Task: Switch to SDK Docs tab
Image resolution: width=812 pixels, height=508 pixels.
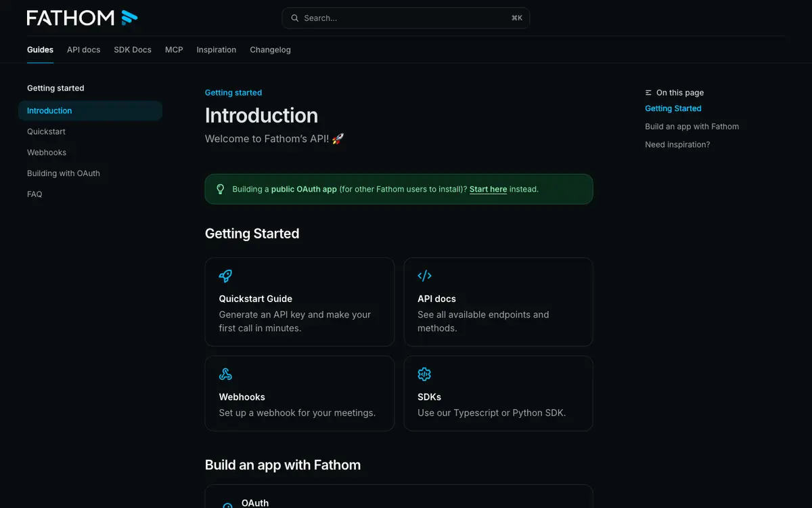Action: 133,49
